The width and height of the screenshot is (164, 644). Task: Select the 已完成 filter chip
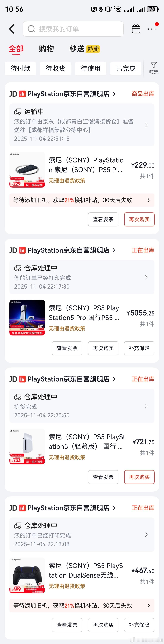[x=126, y=68]
